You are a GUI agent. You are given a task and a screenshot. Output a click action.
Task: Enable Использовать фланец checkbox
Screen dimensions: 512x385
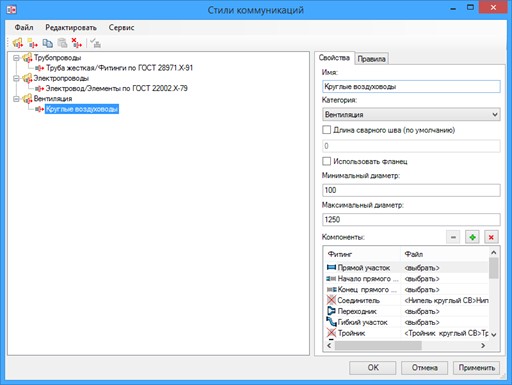coord(327,161)
